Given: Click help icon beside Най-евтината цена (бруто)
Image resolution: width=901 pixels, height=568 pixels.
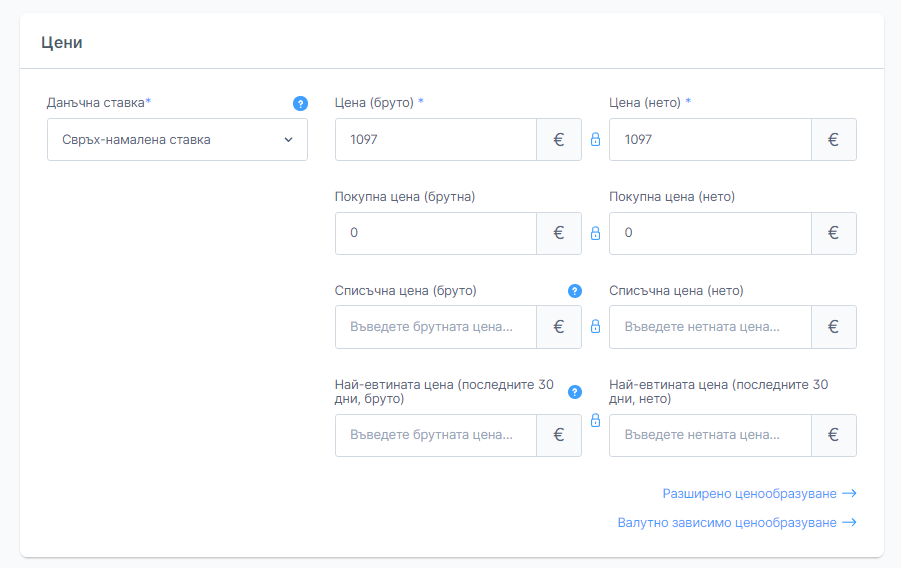Looking at the screenshot, I should [x=575, y=392].
